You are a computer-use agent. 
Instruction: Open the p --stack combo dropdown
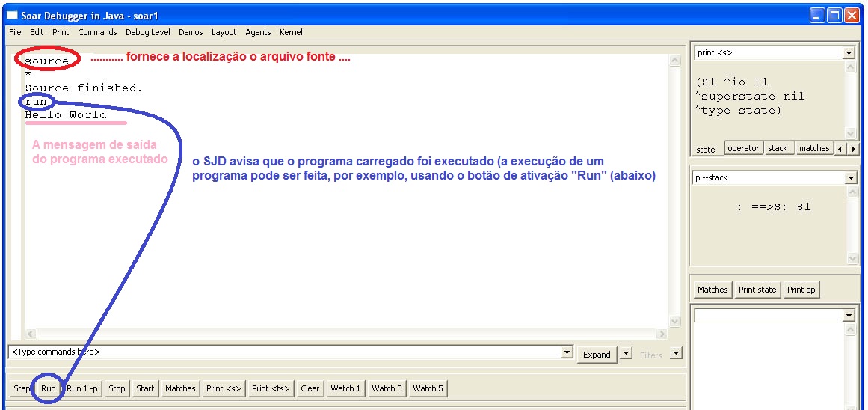(x=849, y=178)
